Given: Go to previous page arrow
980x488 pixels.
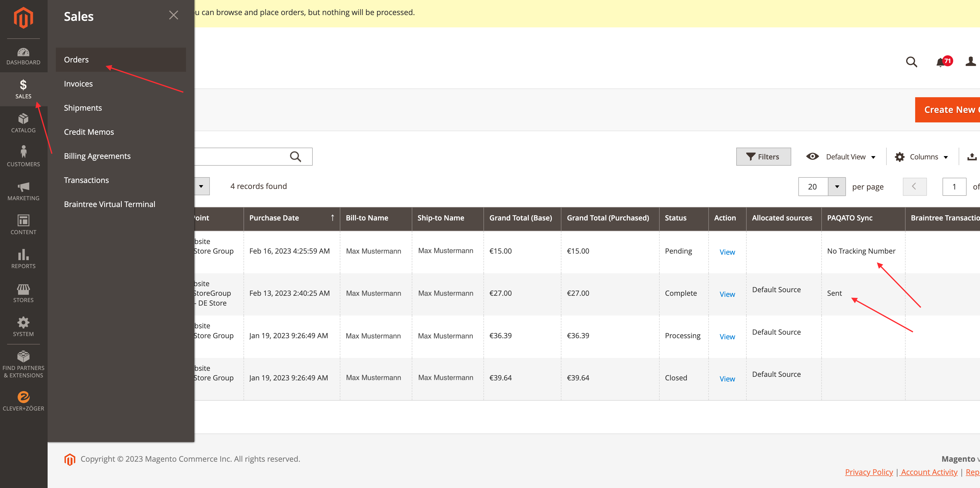Looking at the screenshot, I should coord(915,186).
